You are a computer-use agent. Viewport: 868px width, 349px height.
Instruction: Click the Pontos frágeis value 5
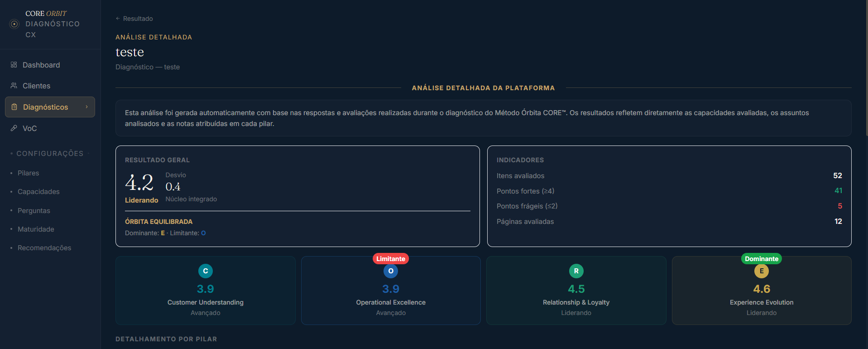pyautogui.click(x=840, y=206)
